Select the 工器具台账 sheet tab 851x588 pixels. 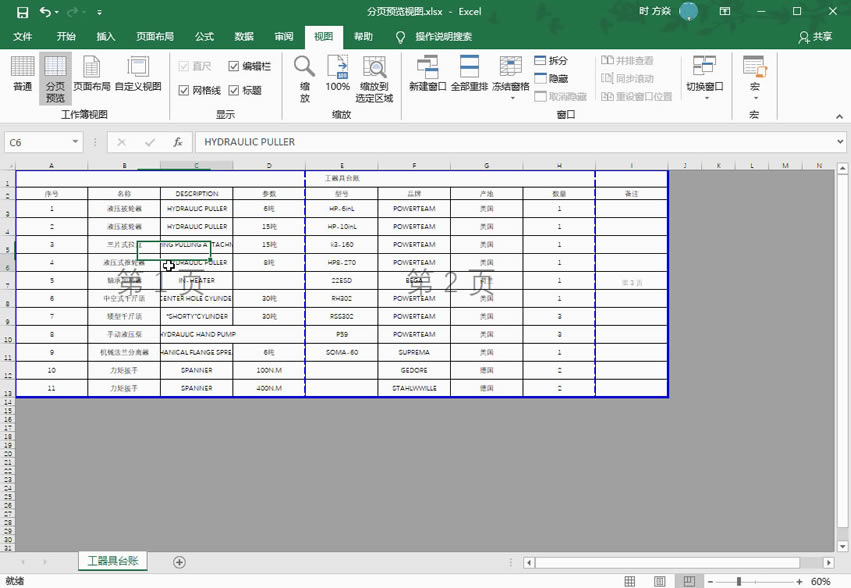click(110, 561)
